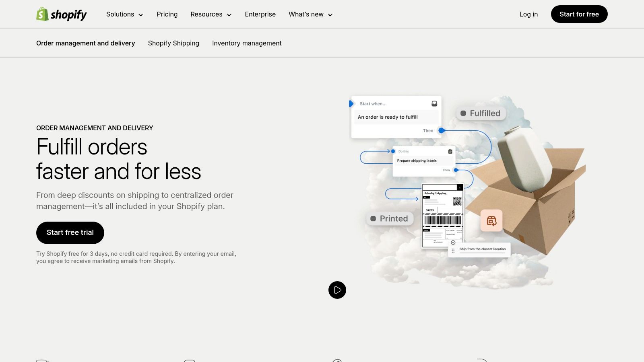Click the blue trigger arrow on Start when card

tap(351, 104)
